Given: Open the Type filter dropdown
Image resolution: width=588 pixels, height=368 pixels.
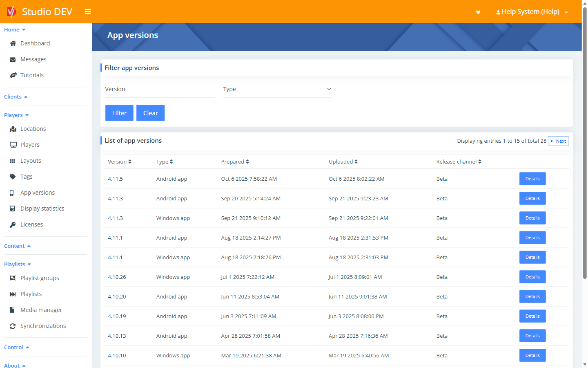Looking at the screenshot, I should click(278, 89).
